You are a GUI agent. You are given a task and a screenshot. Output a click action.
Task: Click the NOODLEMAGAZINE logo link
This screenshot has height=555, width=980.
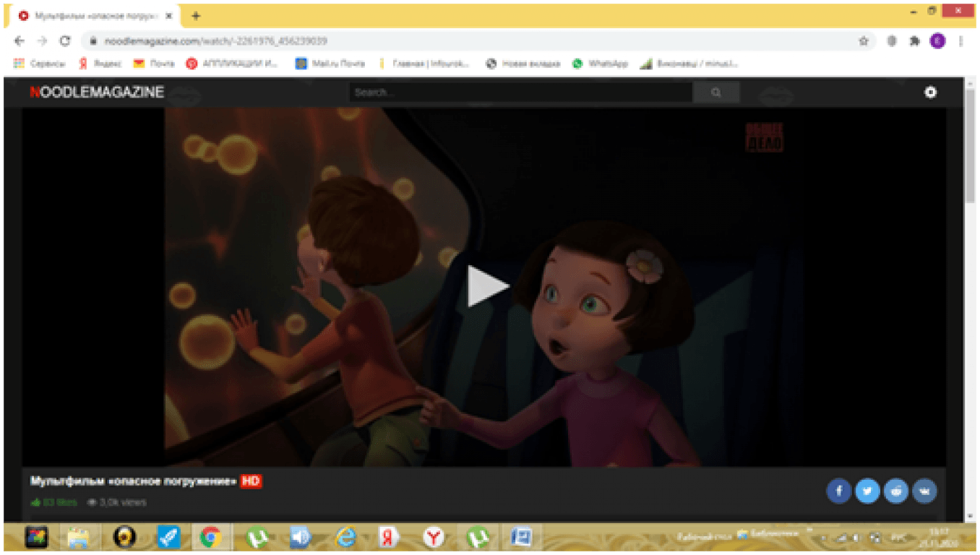(97, 92)
